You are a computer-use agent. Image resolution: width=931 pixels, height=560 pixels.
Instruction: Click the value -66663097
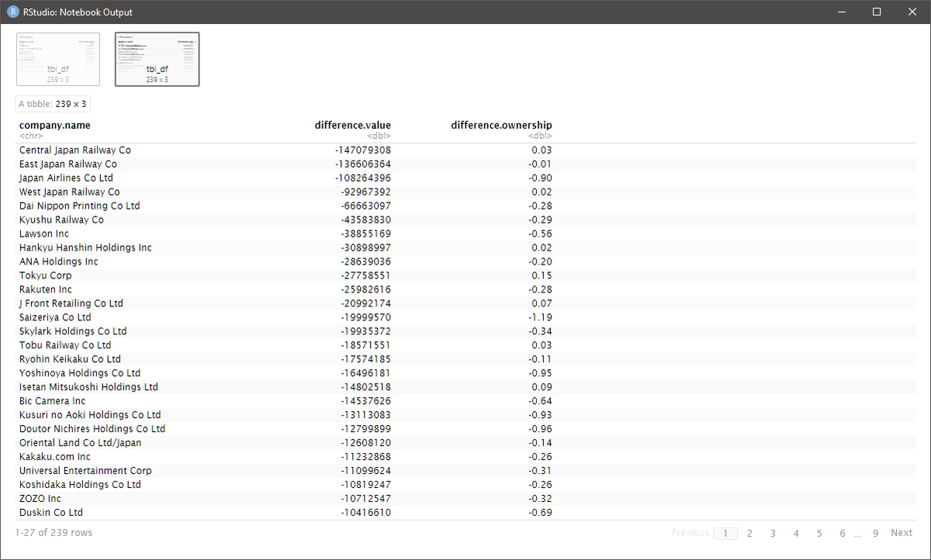pos(366,206)
